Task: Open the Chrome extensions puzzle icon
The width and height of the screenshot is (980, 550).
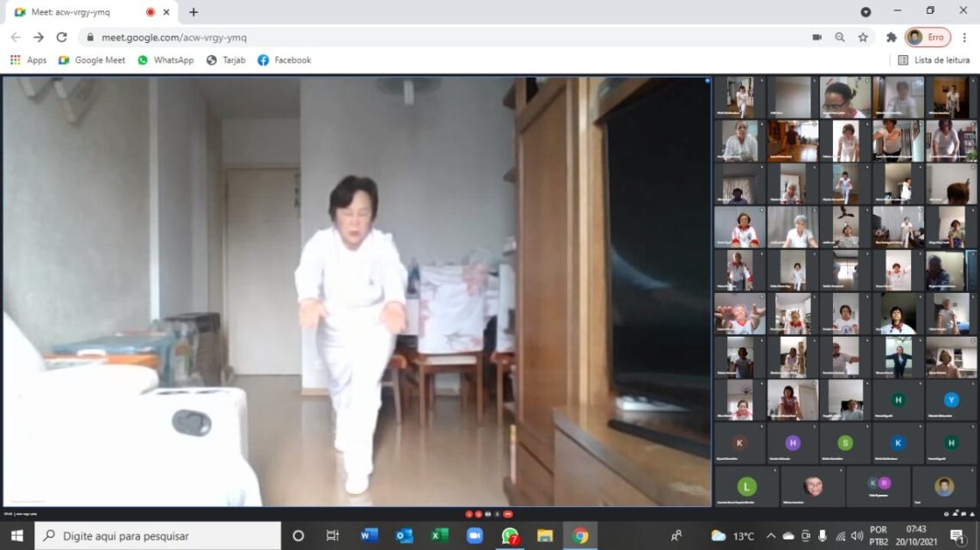Action: (x=891, y=37)
